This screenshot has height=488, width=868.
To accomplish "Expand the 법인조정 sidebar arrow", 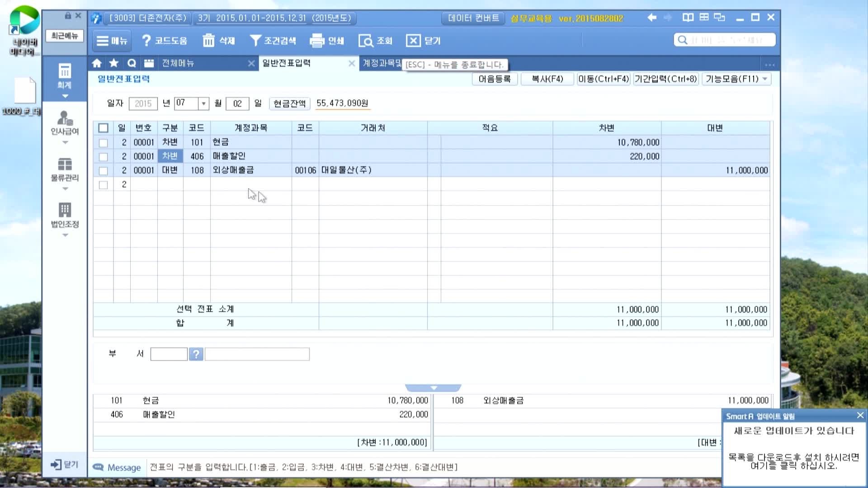I will point(65,235).
